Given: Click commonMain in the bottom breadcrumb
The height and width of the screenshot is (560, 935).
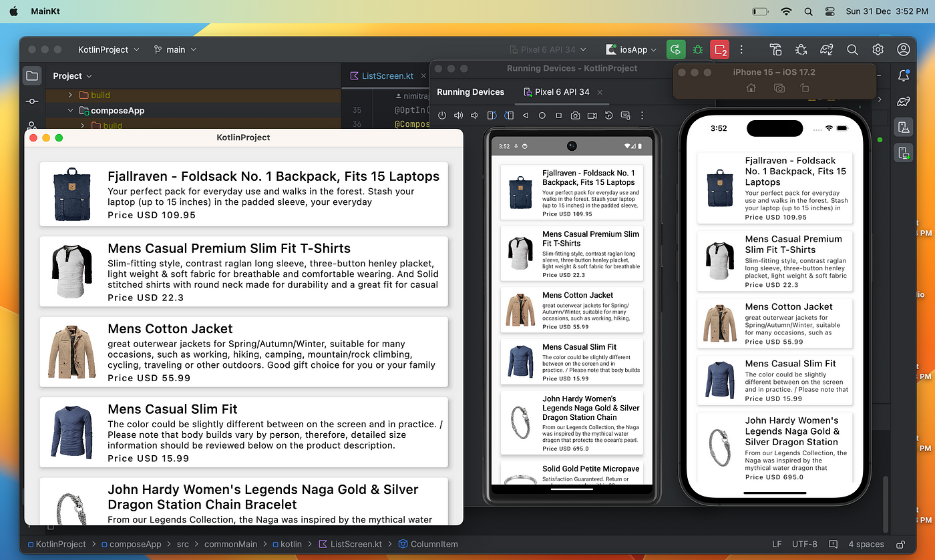Looking at the screenshot, I should (230, 544).
